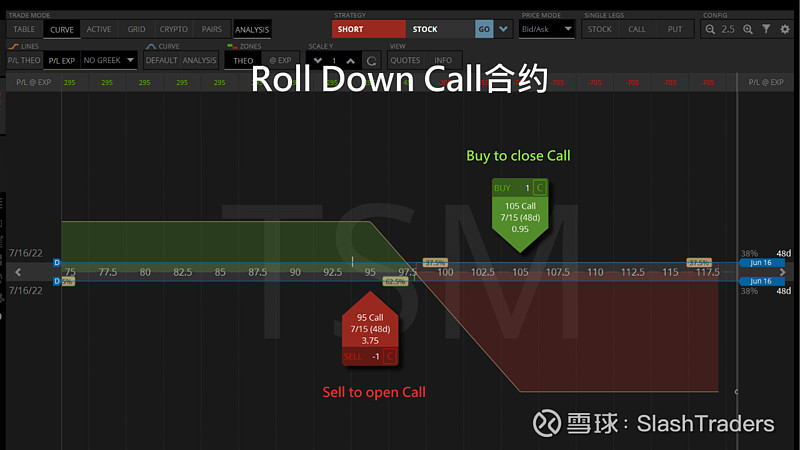The height and width of the screenshot is (450, 800).
Task: Expand the strategy chevron next to GO
Action: 504,29
